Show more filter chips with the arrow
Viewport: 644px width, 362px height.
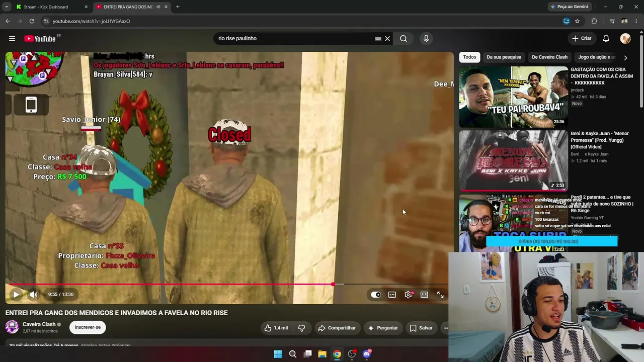(625, 58)
